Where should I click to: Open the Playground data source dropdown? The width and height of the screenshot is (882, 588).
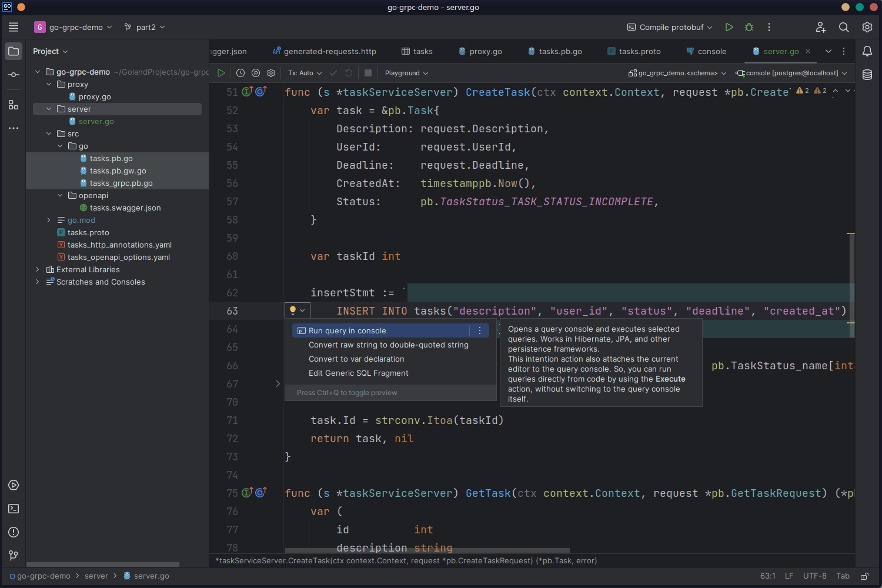click(x=406, y=73)
